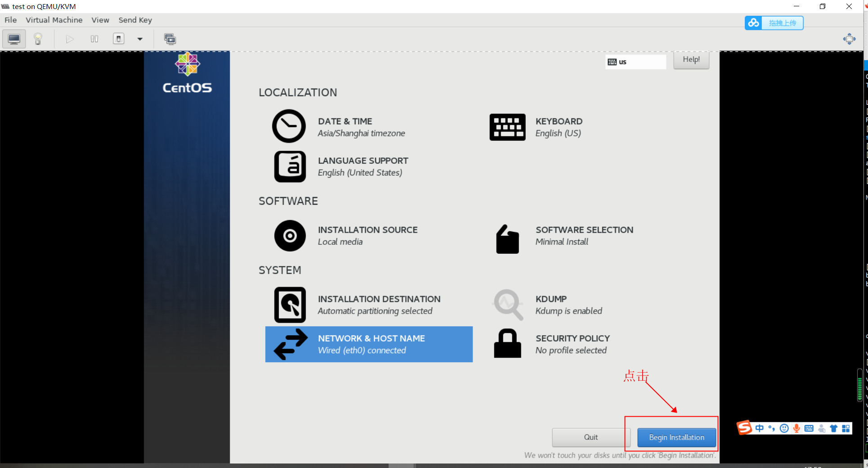Image resolution: width=868 pixels, height=468 pixels.
Task: Toggle the IME punctuation mode icon
Action: pyautogui.click(x=772, y=428)
